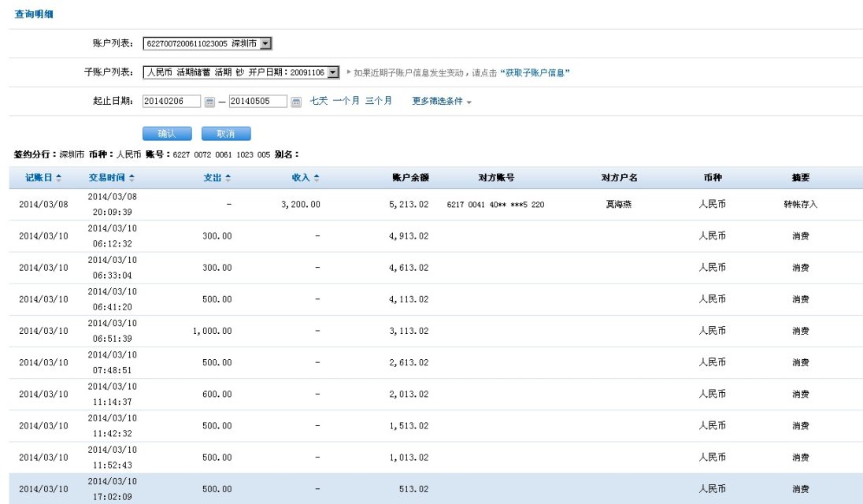Sort by 交易时间 column arrows
This screenshot has height=504, width=863.
click(x=131, y=178)
